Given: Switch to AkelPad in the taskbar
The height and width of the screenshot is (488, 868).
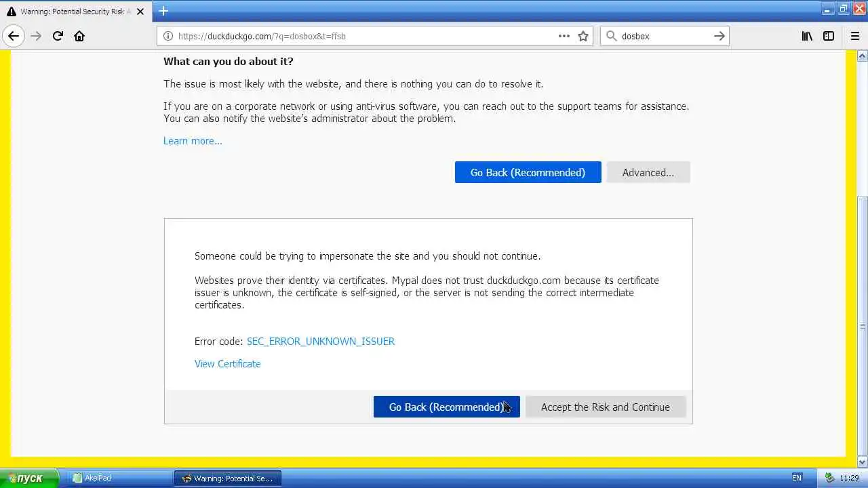Looking at the screenshot, I should pos(119,478).
